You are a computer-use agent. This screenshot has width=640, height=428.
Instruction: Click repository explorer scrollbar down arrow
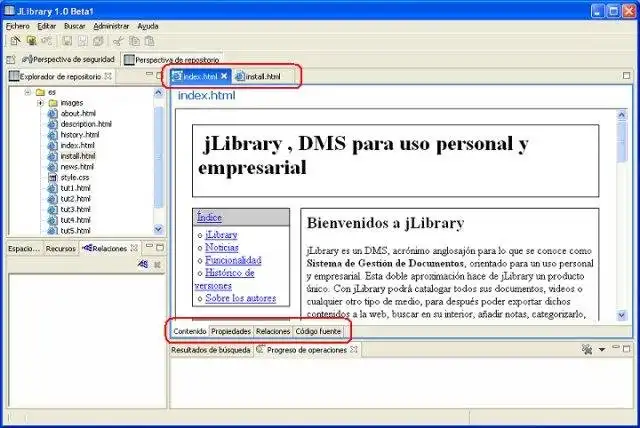click(x=158, y=229)
